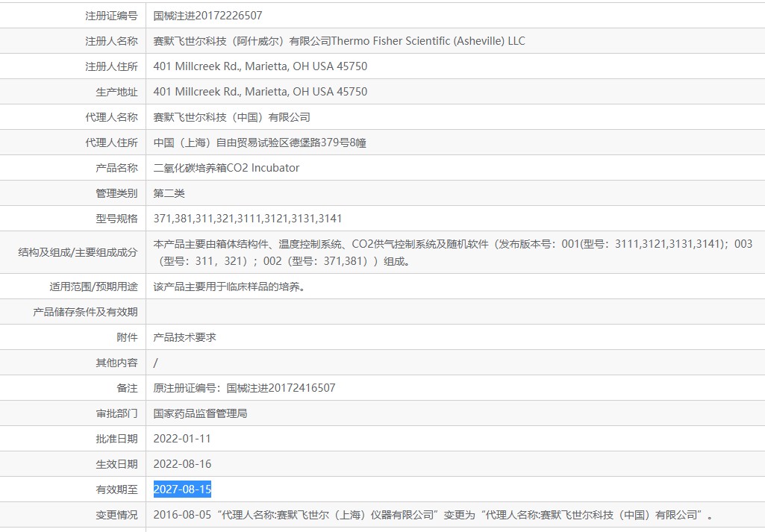Click the 注册人名称 label
Screen dimensions: 765x532
click(112, 41)
